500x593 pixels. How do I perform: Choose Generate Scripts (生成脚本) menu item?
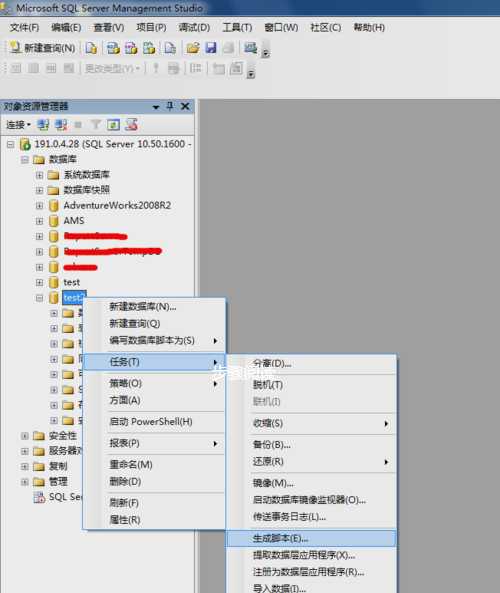click(312, 538)
